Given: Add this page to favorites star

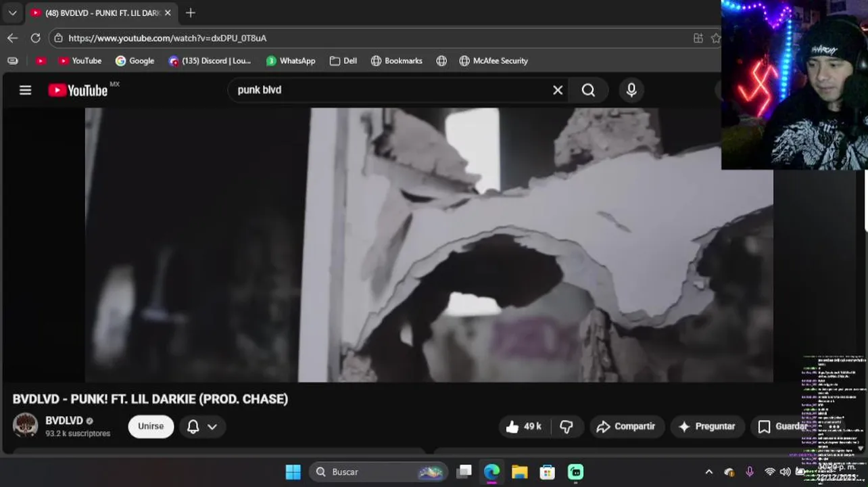Looking at the screenshot, I should 716,39.
